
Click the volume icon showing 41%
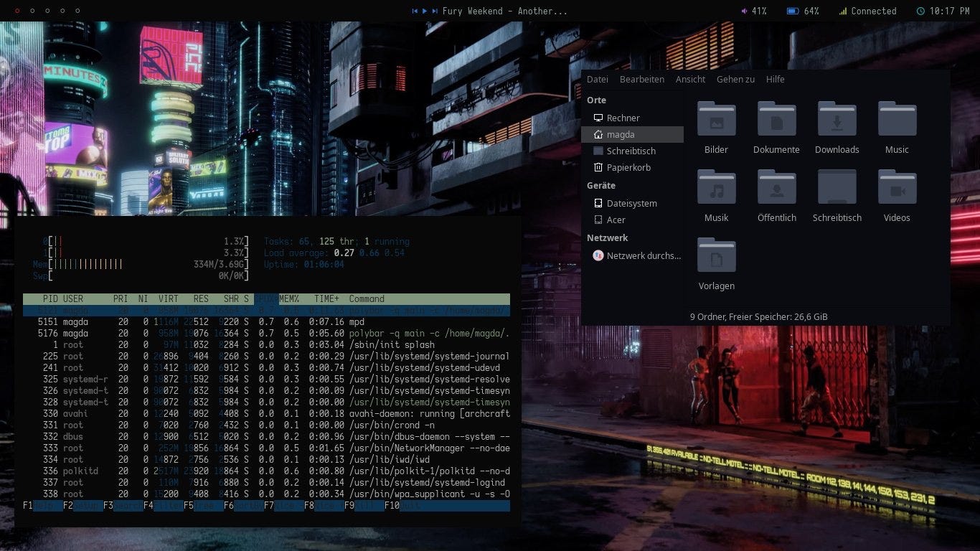coord(744,11)
